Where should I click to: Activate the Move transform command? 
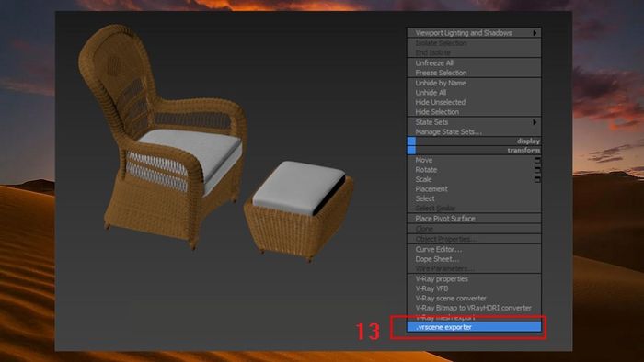pyautogui.click(x=423, y=160)
